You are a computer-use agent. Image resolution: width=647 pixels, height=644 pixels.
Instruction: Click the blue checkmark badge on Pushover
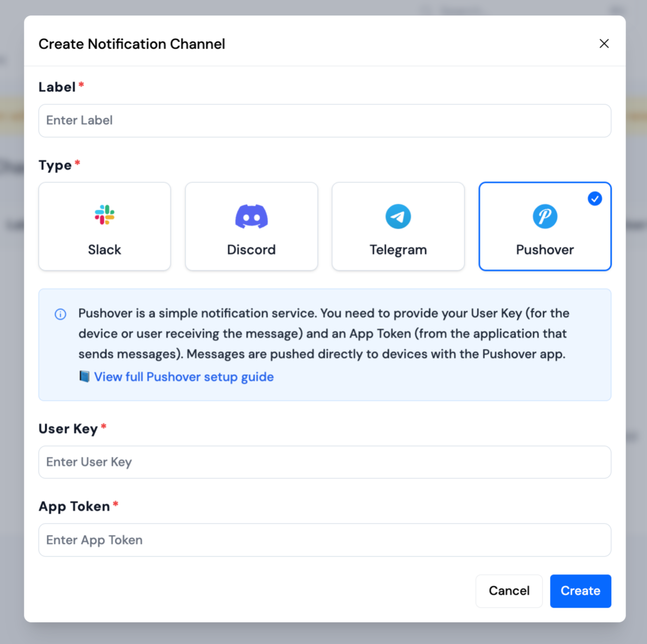click(595, 199)
